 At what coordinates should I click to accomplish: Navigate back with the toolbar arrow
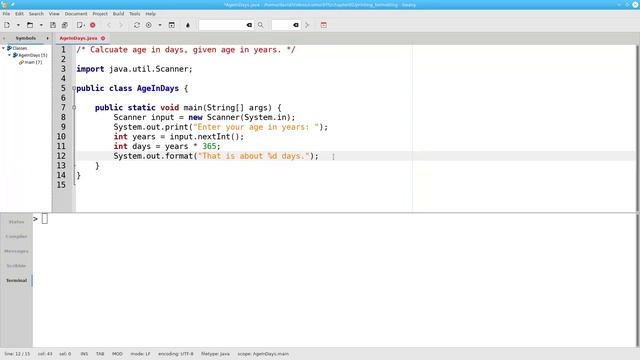coord(109,25)
